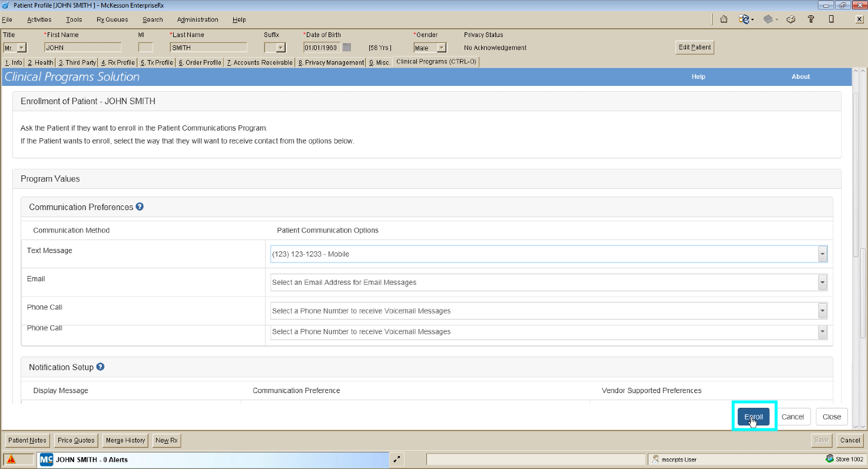The width and height of the screenshot is (868, 469).
Task: Click the Communication Preferences help icon
Action: click(140, 207)
